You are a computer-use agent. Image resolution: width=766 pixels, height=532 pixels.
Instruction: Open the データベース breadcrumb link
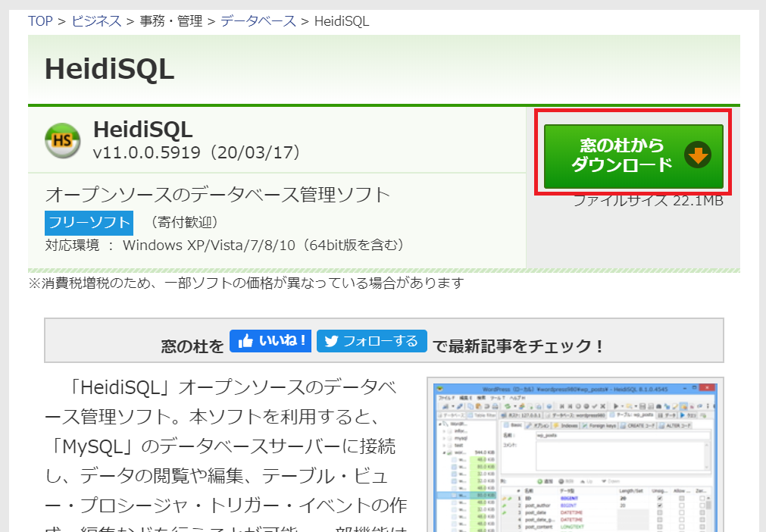point(258,21)
